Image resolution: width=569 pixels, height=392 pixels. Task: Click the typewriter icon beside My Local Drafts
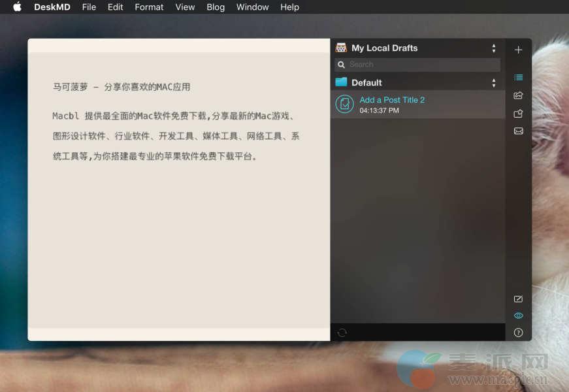tap(341, 48)
